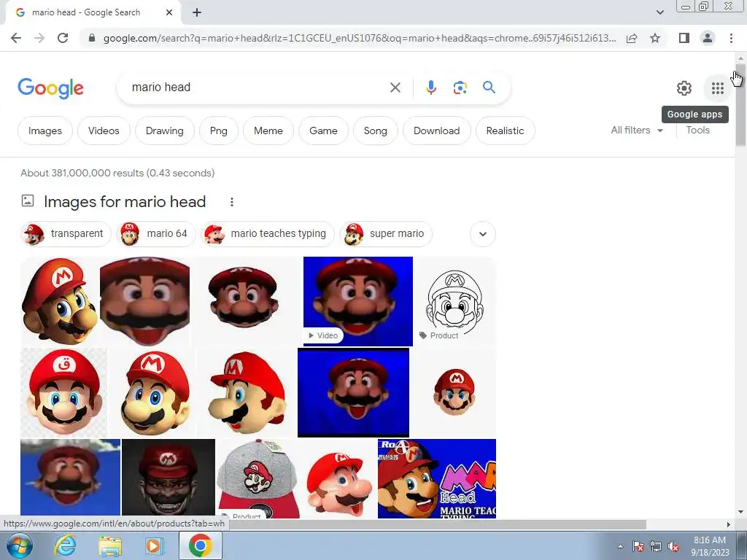Click the padlock site info icon
Viewport: 747px width, 560px height.
[x=91, y=38]
